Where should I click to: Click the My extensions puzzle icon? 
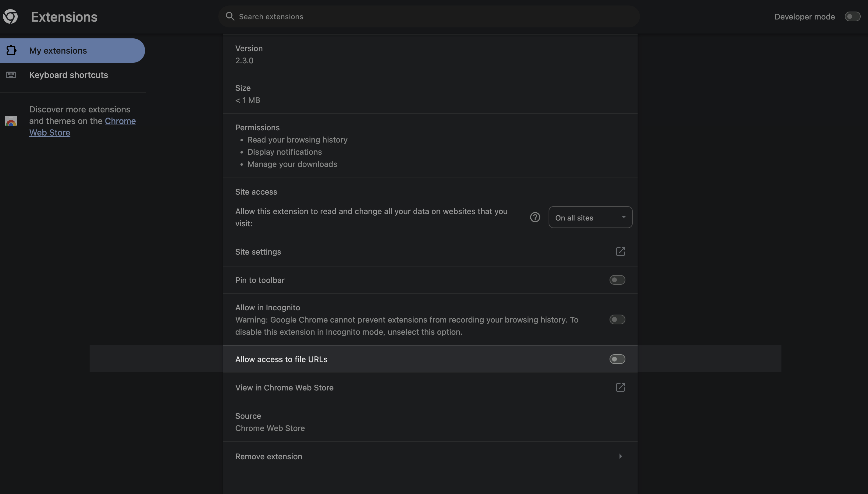pyautogui.click(x=11, y=50)
